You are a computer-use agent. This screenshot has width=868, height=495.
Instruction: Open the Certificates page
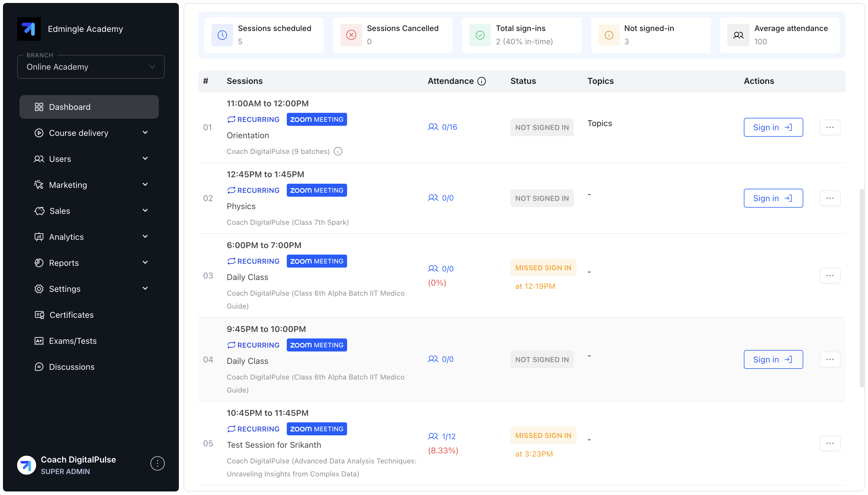(72, 315)
